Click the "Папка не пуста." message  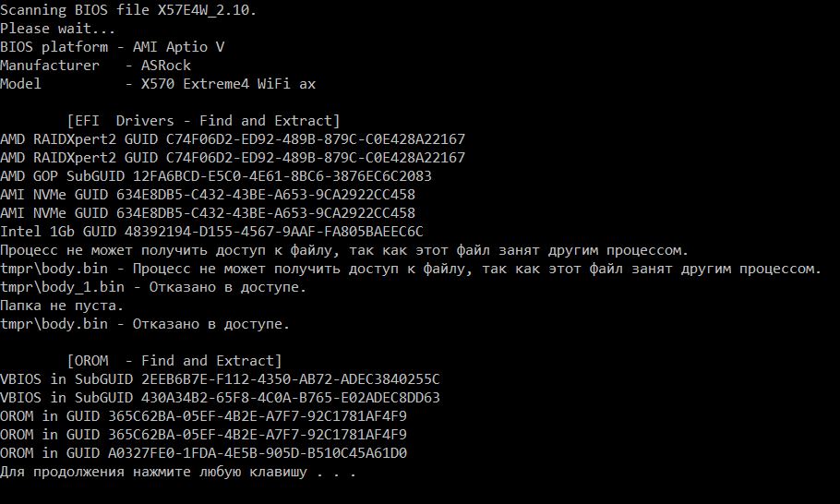[x=62, y=306]
